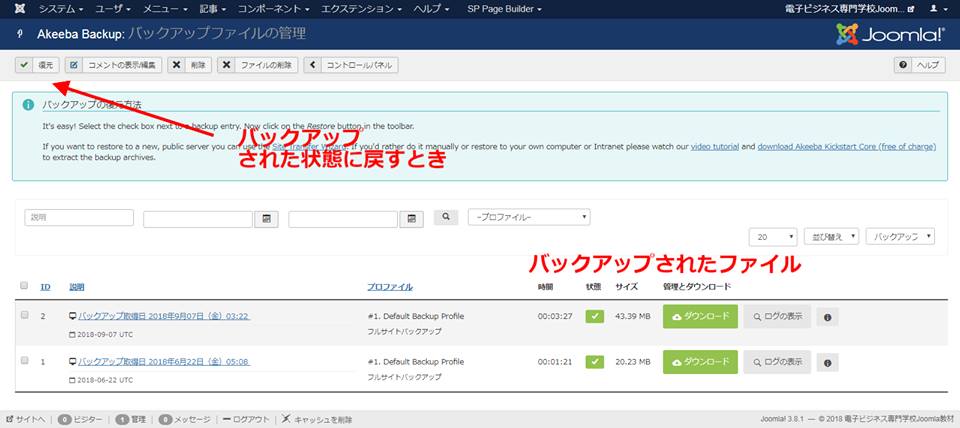Viewport: 960px width, 428px height.
Task: View the log for the backup ID 1
Action: [x=777, y=362]
